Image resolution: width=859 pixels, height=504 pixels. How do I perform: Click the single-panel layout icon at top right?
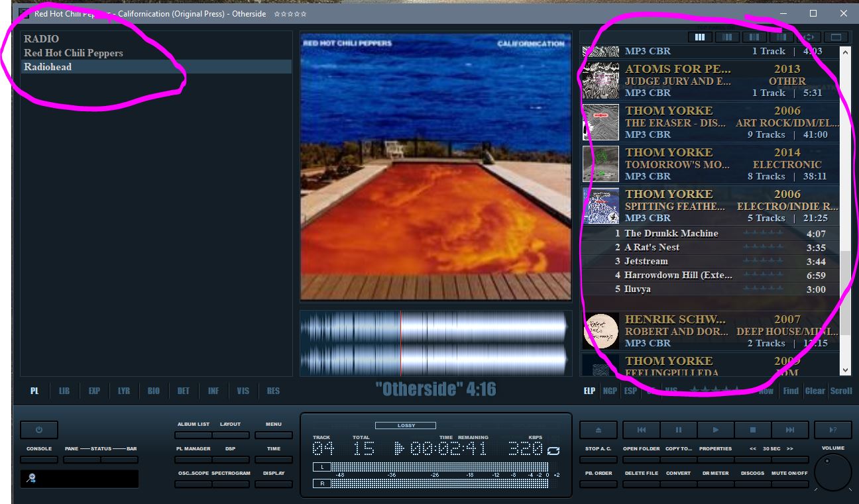(836, 37)
